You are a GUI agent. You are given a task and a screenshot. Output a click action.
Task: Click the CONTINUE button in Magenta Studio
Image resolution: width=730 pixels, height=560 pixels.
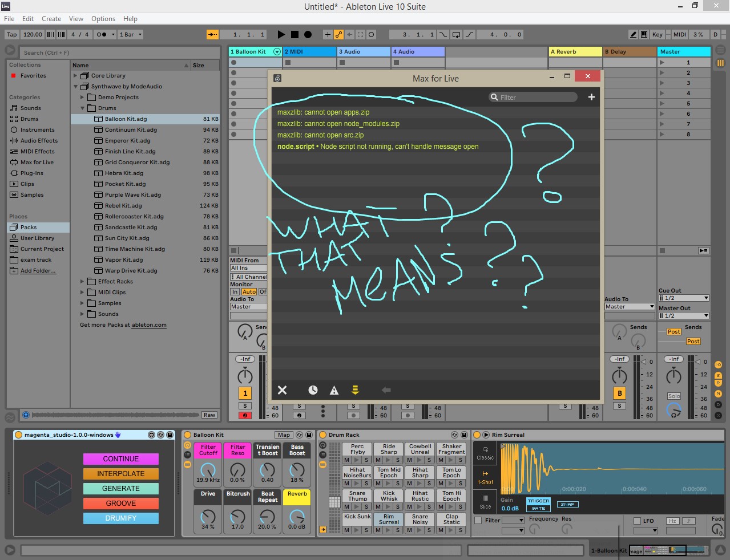(x=121, y=459)
